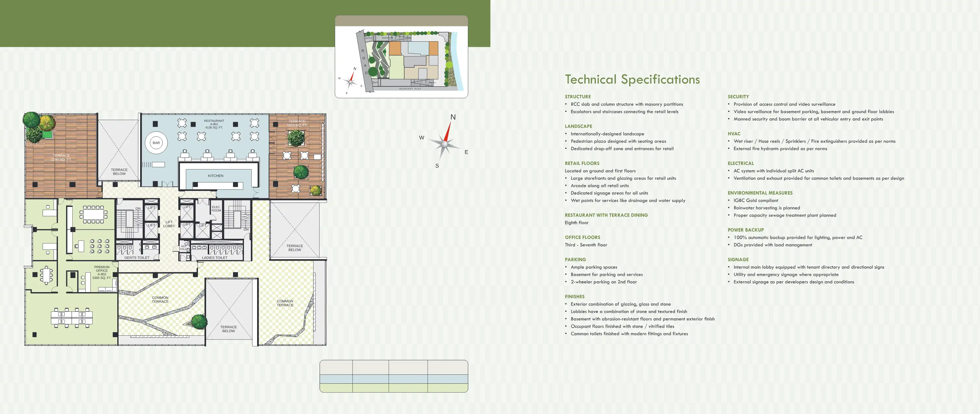Click the KITCHEN area label
Image resolution: width=980 pixels, height=414 pixels.
tap(215, 176)
